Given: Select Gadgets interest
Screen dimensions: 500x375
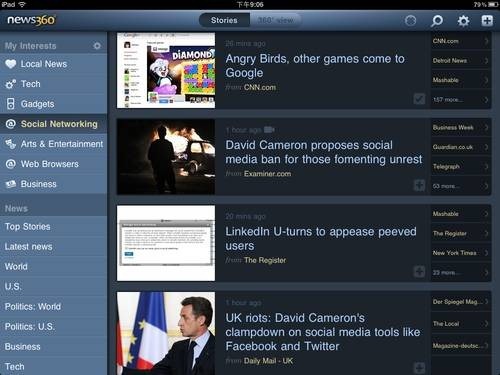Looking at the screenshot, I should [x=53, y=104].
